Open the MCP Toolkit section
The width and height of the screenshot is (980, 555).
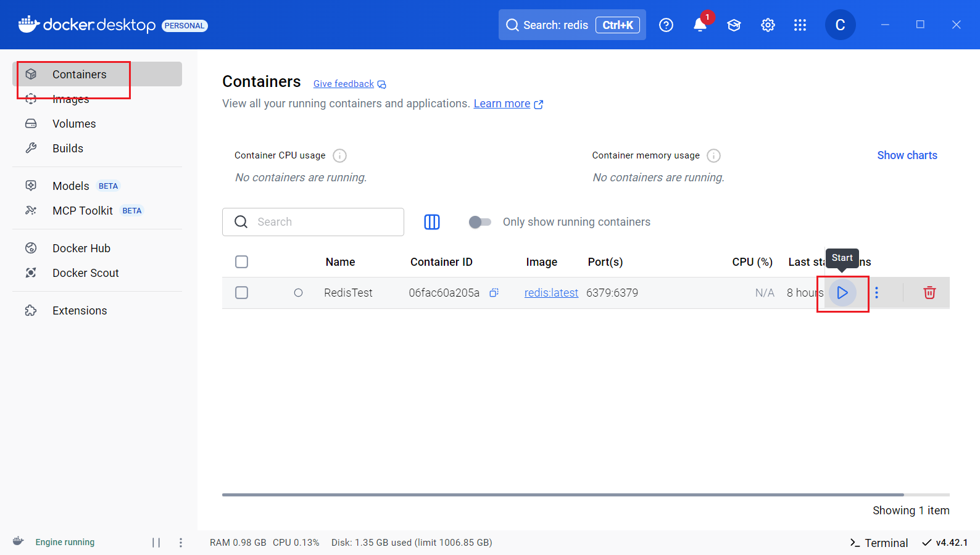click(x=97, y=210)
